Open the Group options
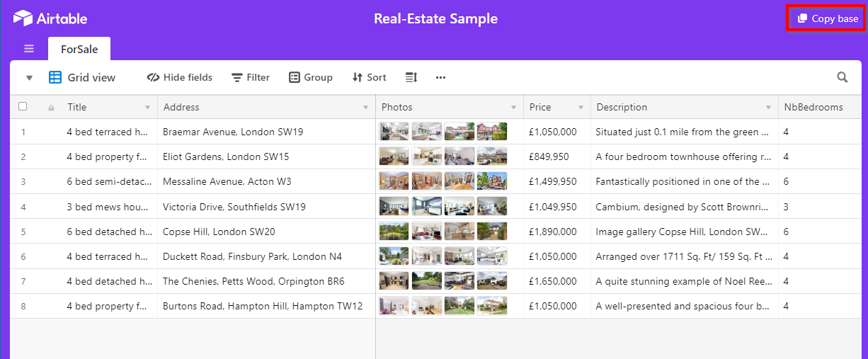 click(310, 77)
